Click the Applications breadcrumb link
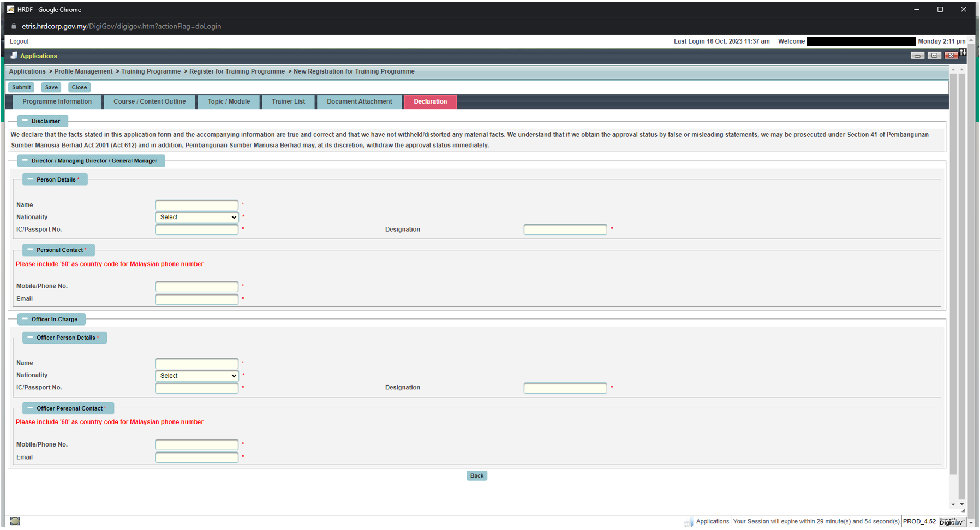 [27, 71]
